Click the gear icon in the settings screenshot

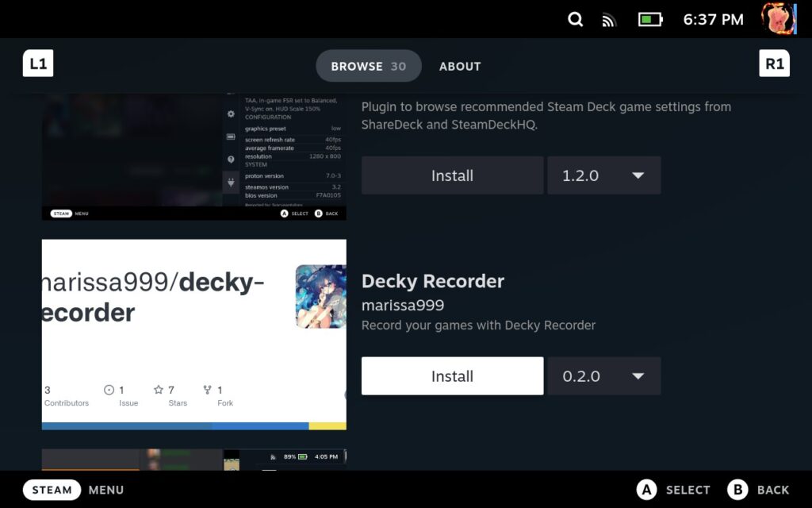[x=231, y=114]
